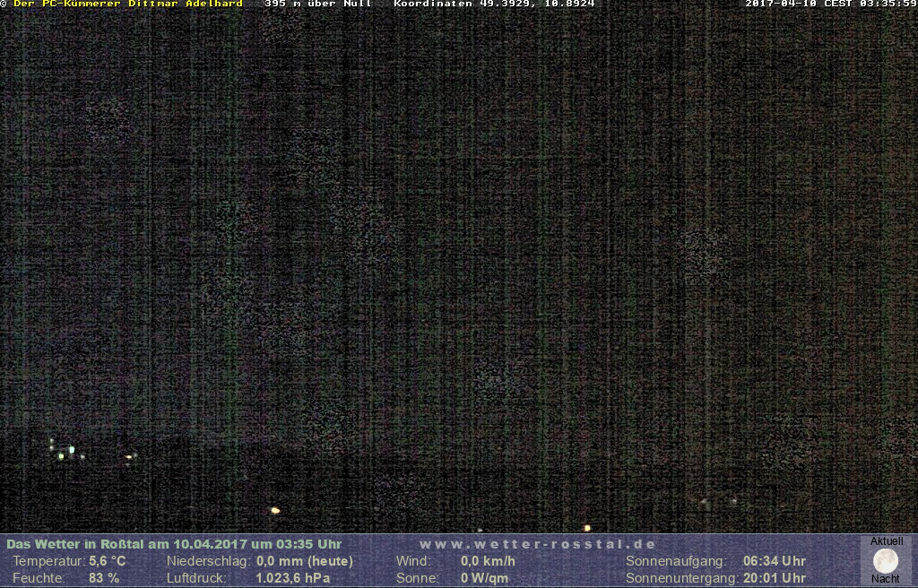Click the timestamp '2017-04-10 CEST 03:35:59'
This screenshot has height=588, width=918.
[x=831, y=4]
